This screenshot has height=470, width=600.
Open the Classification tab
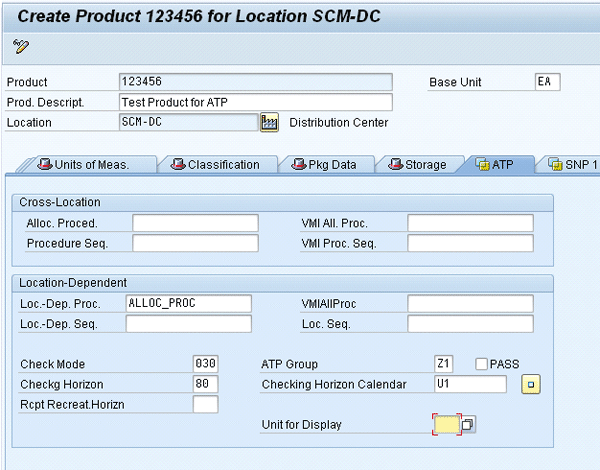tap(215, 165)
